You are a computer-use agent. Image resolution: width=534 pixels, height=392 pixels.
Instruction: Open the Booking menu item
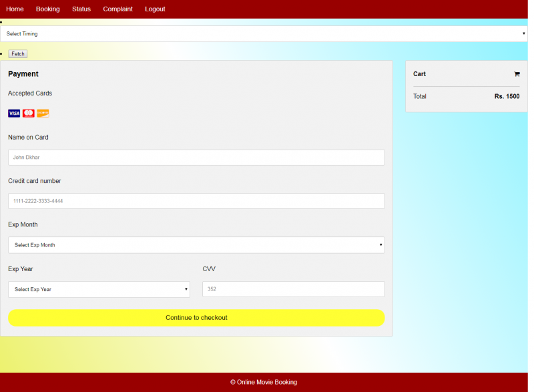(47, 9)
